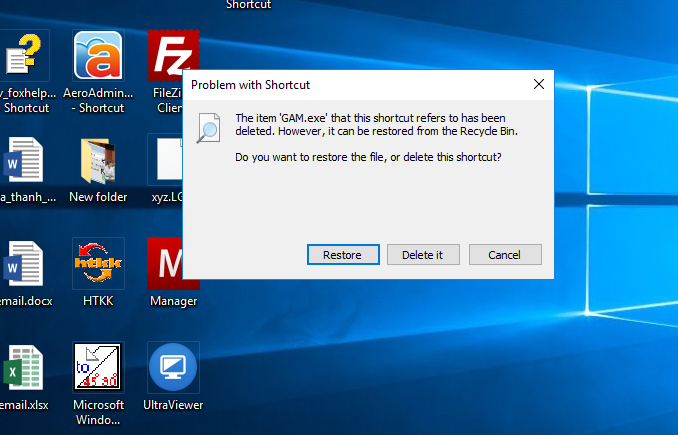Click the "email.xlsx" file name label
The height and width of the screenshot is (435, 678).
point(24,405)
